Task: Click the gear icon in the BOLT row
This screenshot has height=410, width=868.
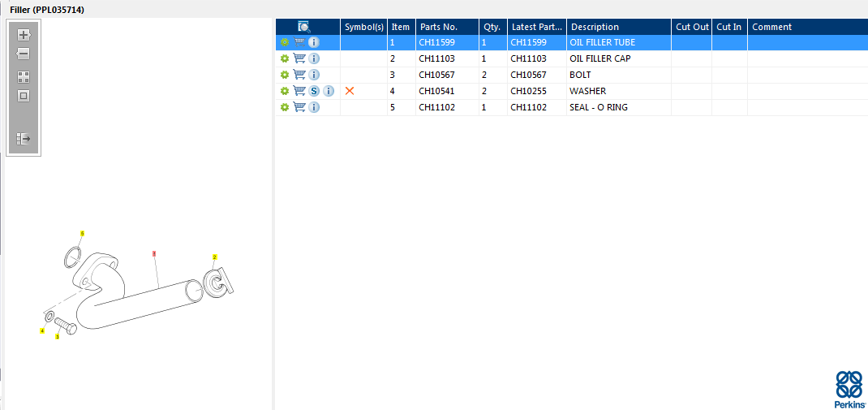Action: (285, 75)
